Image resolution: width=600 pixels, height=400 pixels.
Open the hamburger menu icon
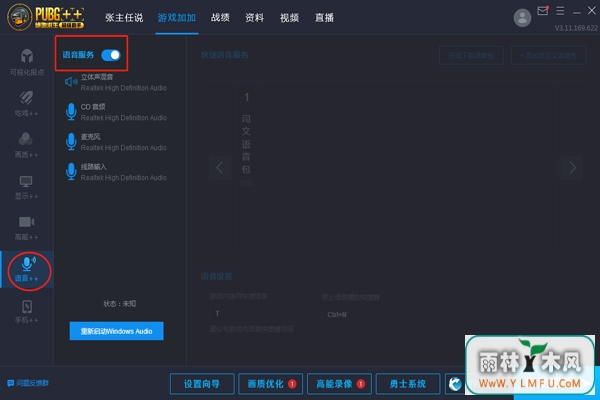(x=560, y=11)
